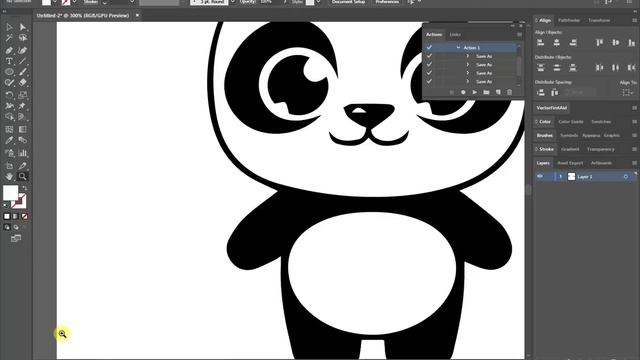This screenshot has width=640, height=360.
Task: Select the Selection tool arrow
Action: pyautogui.click(x=9, y=27)
